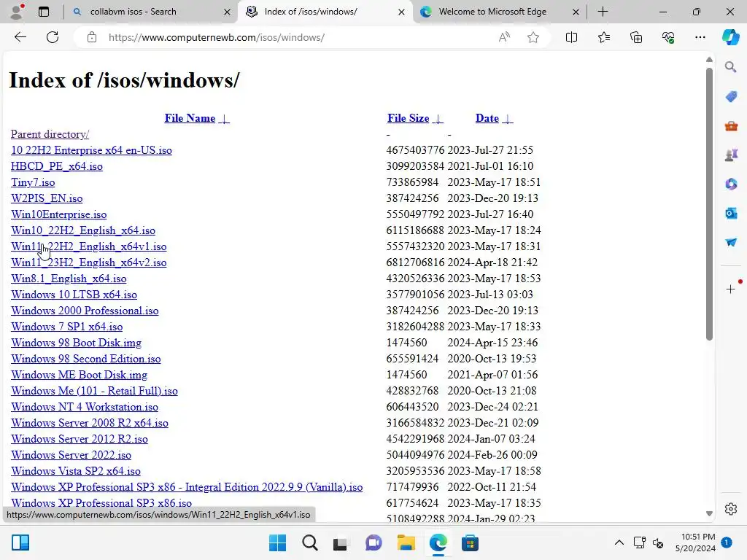This screenshot has width=747, height=560.
Task: Click the scrollbar down arrow
Action: point(709,513)
